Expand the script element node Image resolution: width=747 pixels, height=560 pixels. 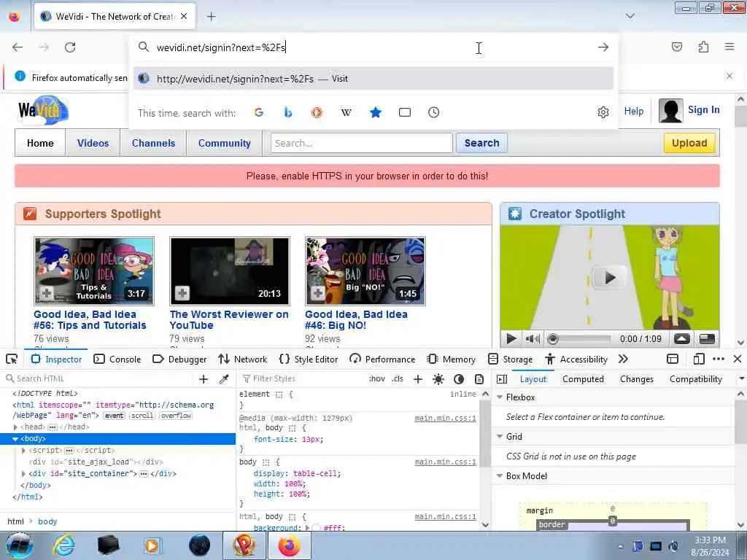point(23,451)
